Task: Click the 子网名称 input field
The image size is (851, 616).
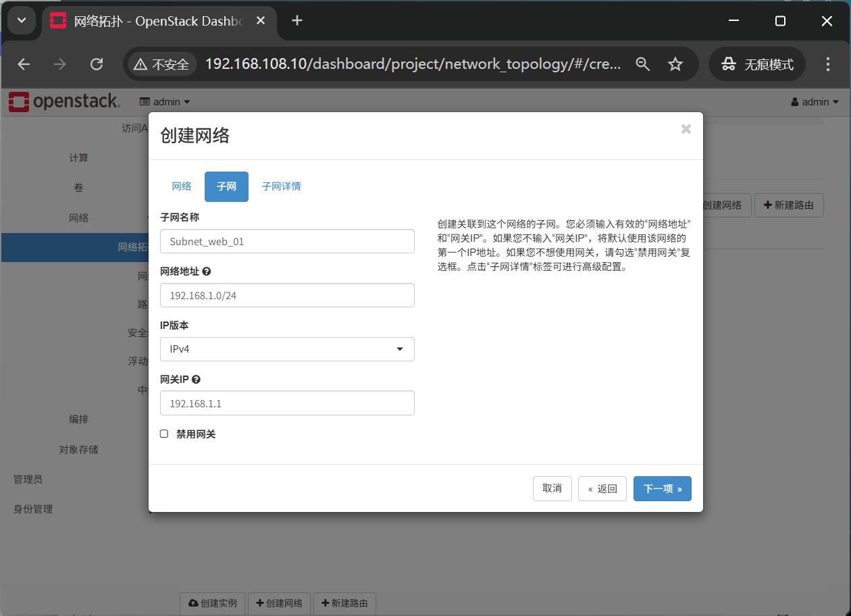Action: (287, 241)
